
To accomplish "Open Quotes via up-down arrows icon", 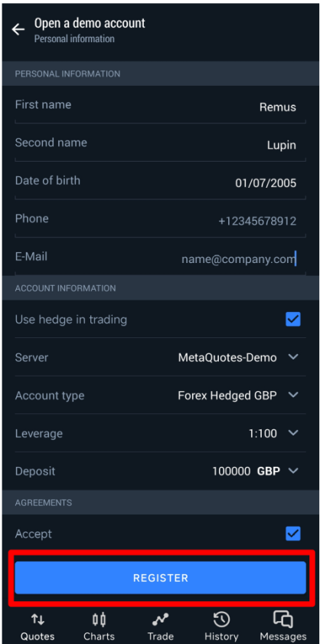I will click(38, 619).
